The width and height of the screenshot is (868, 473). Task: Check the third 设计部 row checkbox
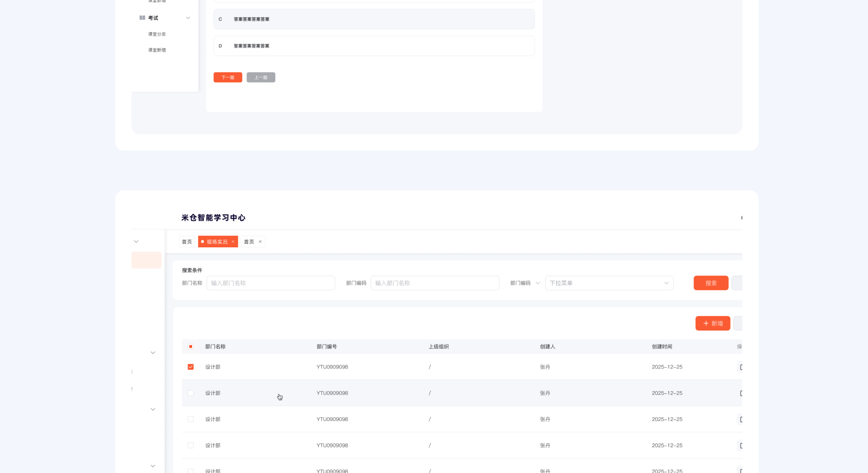tap(191, 419)
